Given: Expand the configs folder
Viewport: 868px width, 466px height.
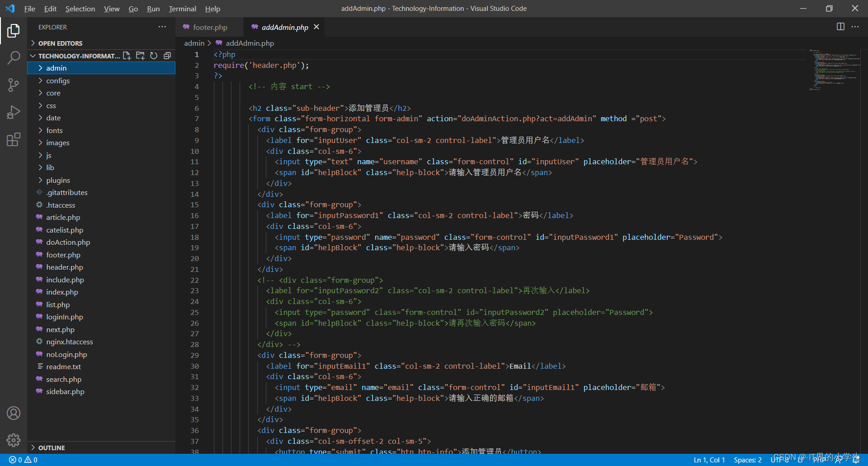Looking at the screenshot, I should (101, 81).
